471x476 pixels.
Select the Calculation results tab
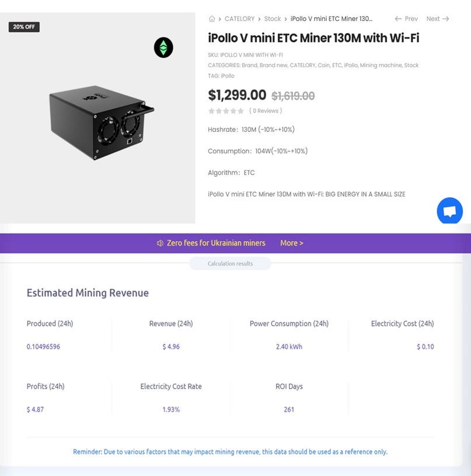coord(230,264)
